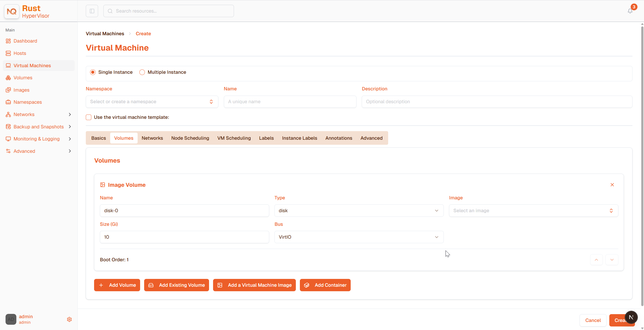Viewport: 644px width, 330px height.
Task: Click the Add Existing Volume button
Action: pyautogui.click(x=177, y=285)
